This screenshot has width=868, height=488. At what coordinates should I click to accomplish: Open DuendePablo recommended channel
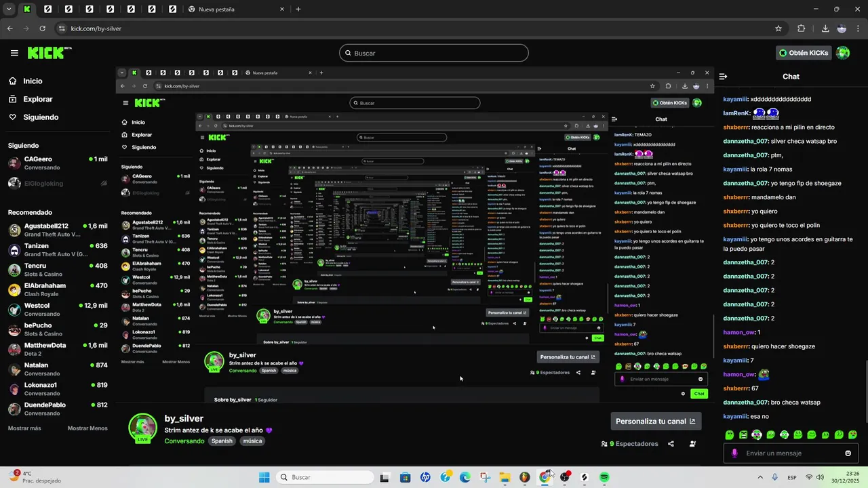pos(57,409)
